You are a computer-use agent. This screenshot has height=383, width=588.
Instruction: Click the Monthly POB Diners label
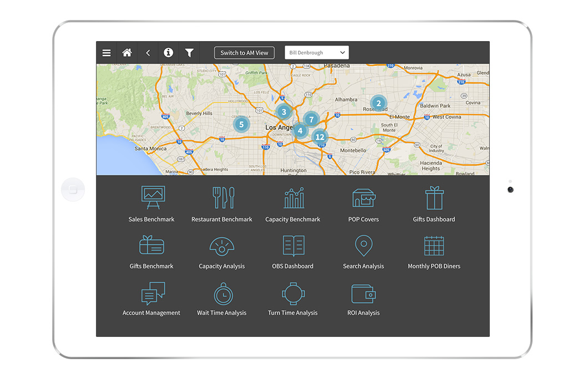coord(434,266)
